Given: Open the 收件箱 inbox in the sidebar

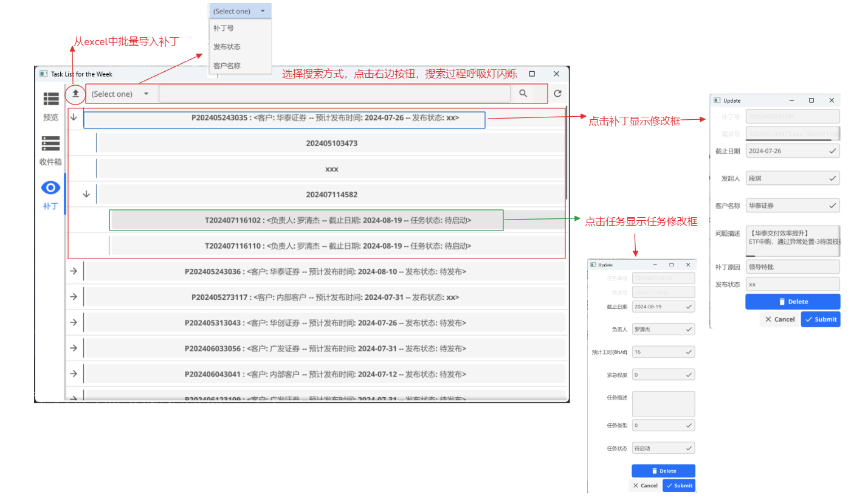Looking at the screenshot, I should [x=51, y=150].
